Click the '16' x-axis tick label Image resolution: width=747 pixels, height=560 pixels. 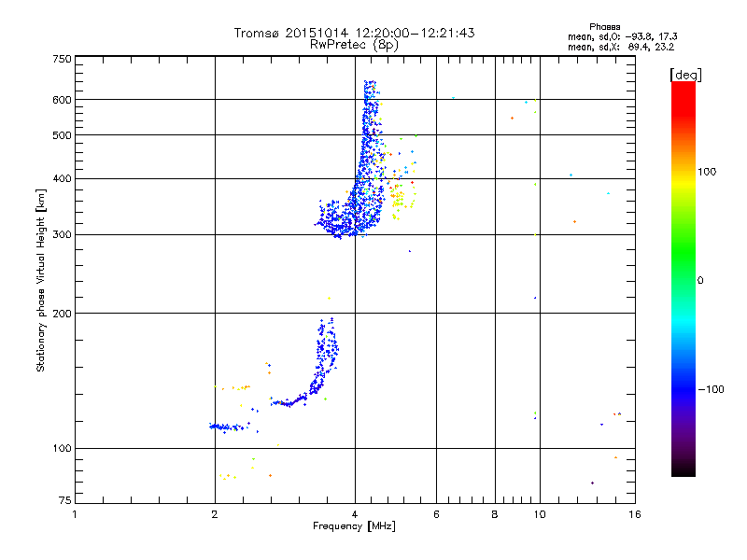click(635, 514)
